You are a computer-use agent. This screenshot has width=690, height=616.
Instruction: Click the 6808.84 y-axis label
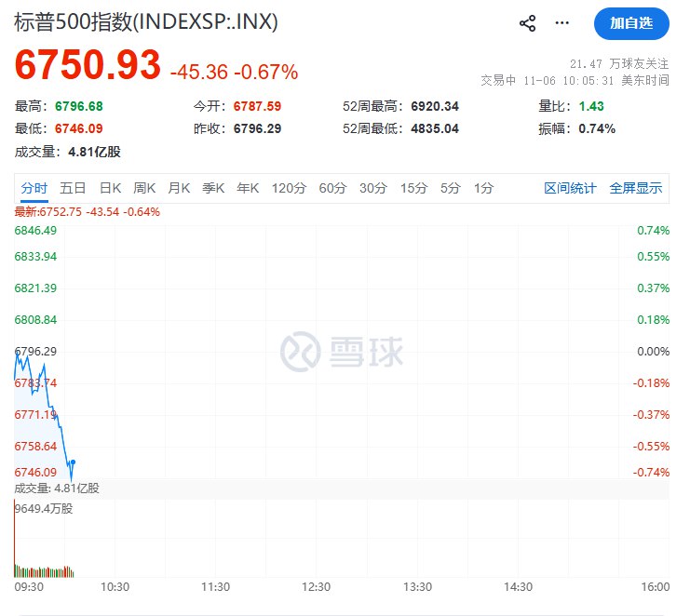click(x=35, y=320)
